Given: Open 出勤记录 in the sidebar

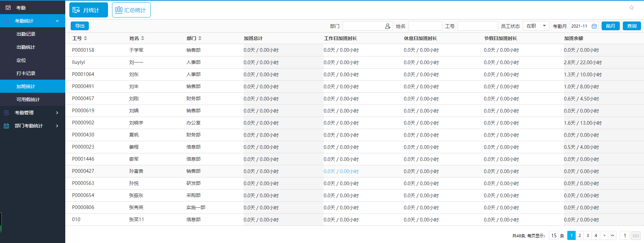Looking at the screenshot, I should point(26,34).
